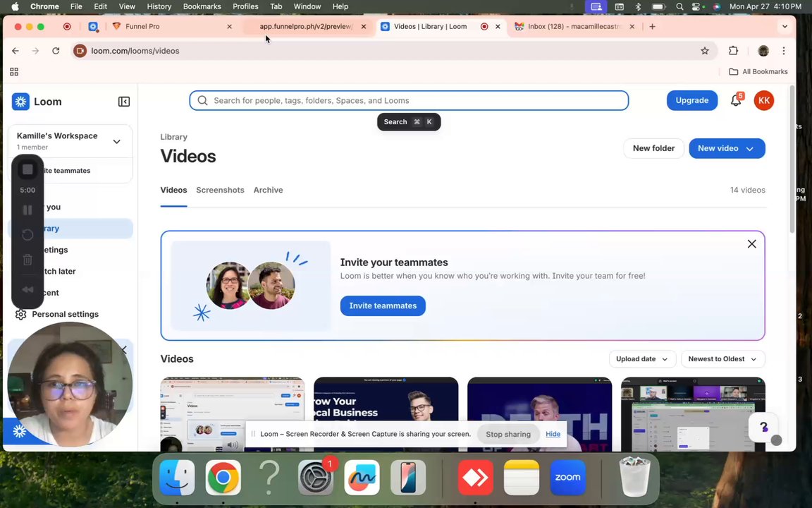Click the Invite teammates button in banner
The image size is (812, 508).
click(383, 306)
